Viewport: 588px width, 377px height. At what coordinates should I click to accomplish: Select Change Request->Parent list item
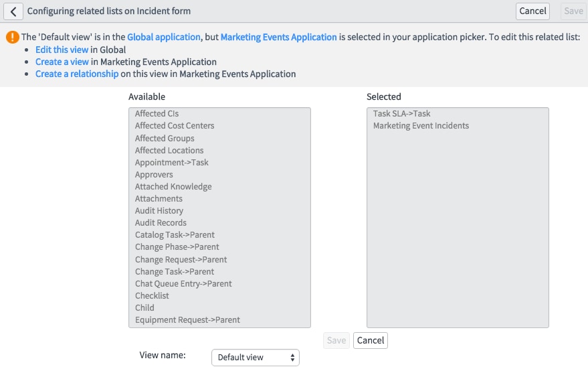click(181, 260)
